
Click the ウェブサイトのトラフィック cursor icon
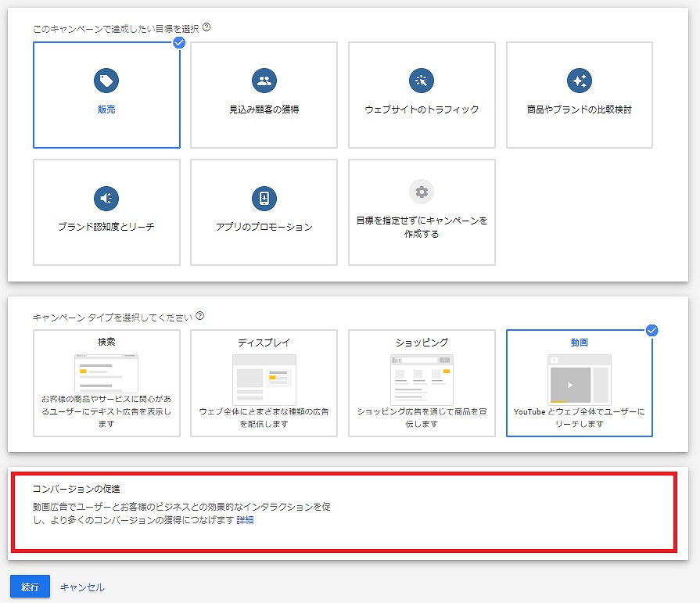click(422, 81)
